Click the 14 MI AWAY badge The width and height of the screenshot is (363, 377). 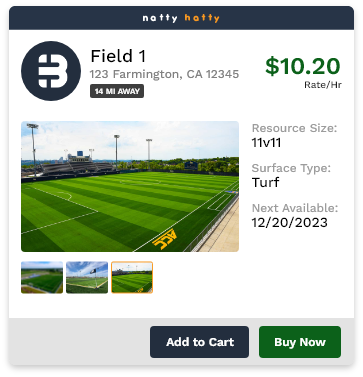point(117,91)
